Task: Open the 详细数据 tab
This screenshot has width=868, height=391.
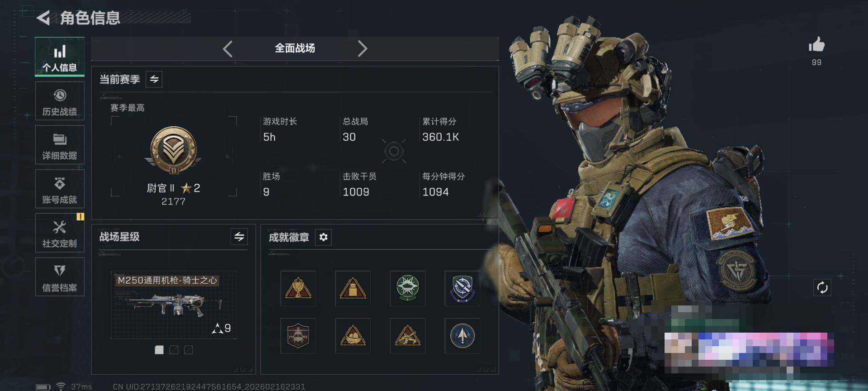Action: tap(60, 145)
